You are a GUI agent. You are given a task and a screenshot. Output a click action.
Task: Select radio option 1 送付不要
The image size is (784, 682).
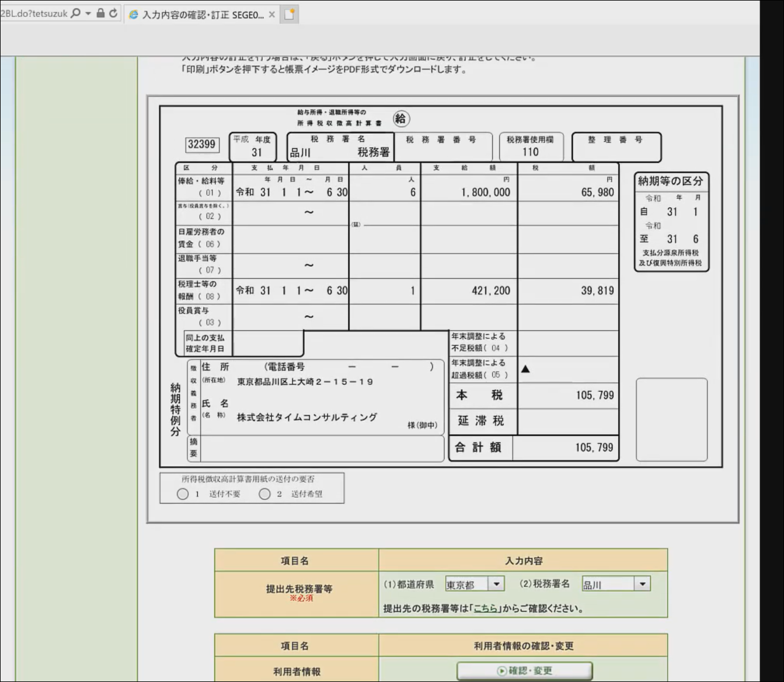(183, 494)
